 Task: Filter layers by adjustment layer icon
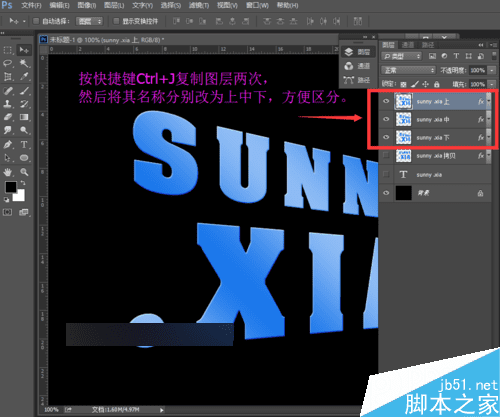(444, 56)
